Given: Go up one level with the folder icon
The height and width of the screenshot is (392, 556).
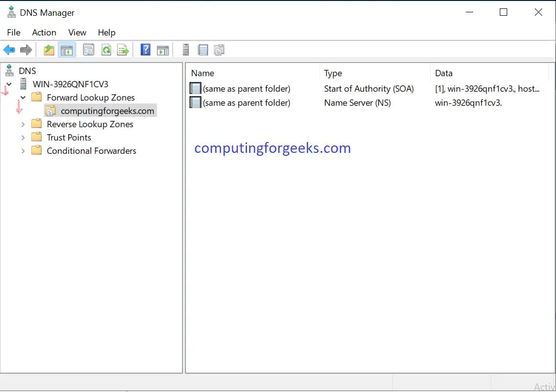Looking at the screenshot, I should click(x=48, y=49).
